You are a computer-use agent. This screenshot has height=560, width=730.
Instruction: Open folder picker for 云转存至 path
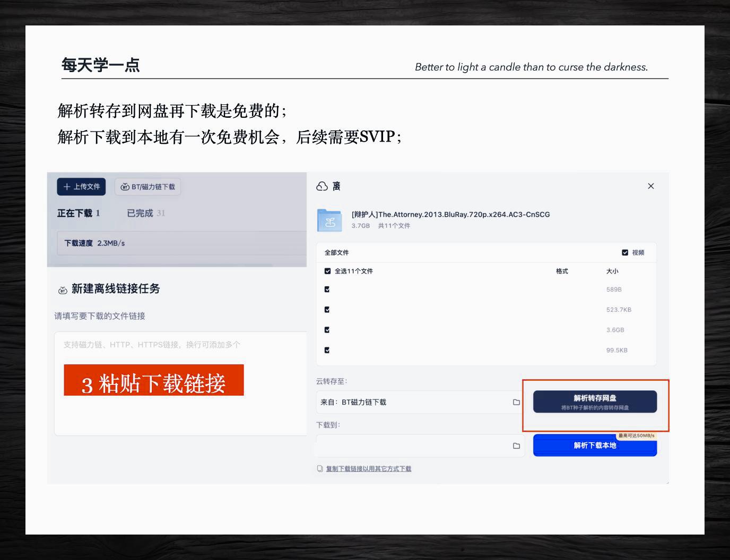tap(516, 402)
